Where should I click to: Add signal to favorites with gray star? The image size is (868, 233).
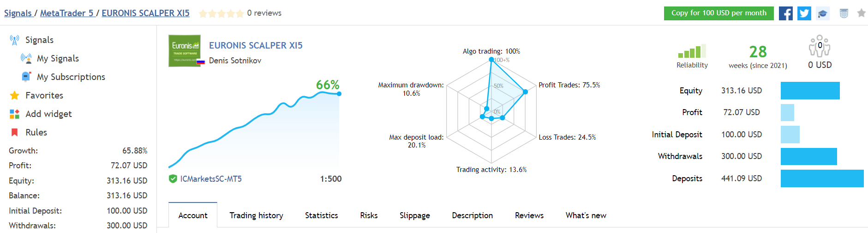[x=861, y=13]
